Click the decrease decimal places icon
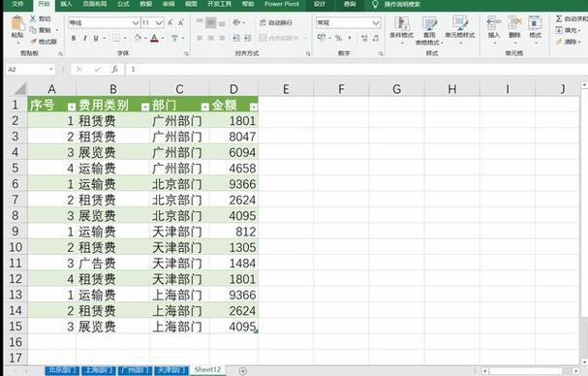The height and width of the screenshot is (376, 588). 376,38
